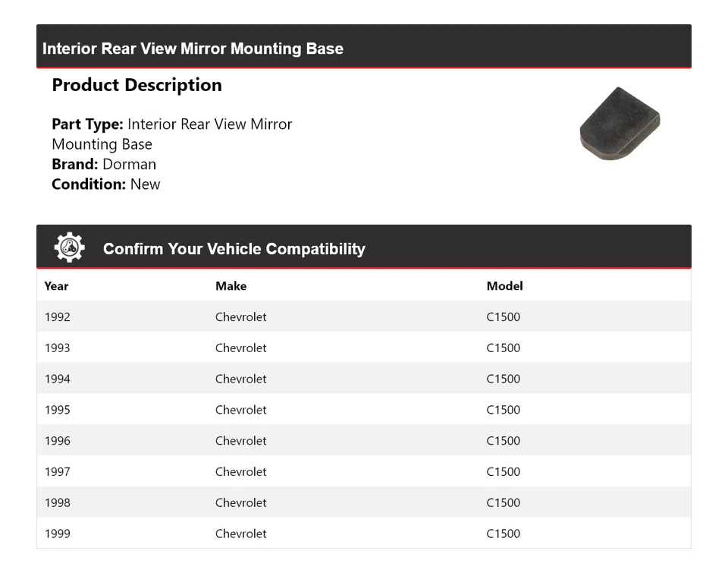The image size is (728, 573).
Task: Click the gear compatibility icon
Action: point(69,248)
